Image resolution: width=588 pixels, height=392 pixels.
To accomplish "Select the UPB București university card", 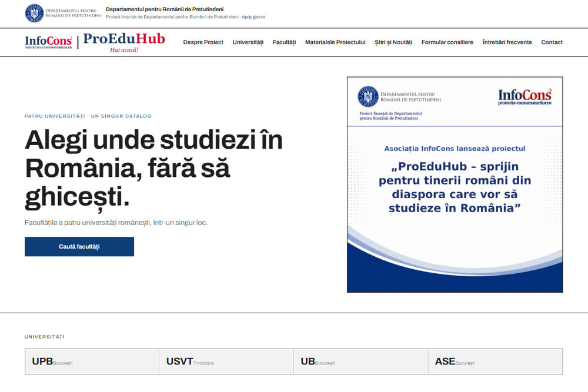I will [92, 361].
